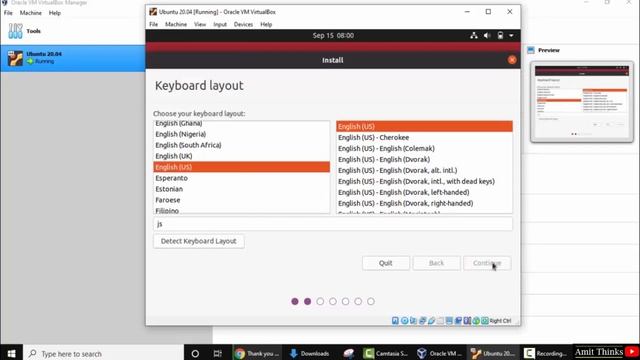Open the Devices menu
This screenshot has width=640, height=360.
tap(243, 24)
